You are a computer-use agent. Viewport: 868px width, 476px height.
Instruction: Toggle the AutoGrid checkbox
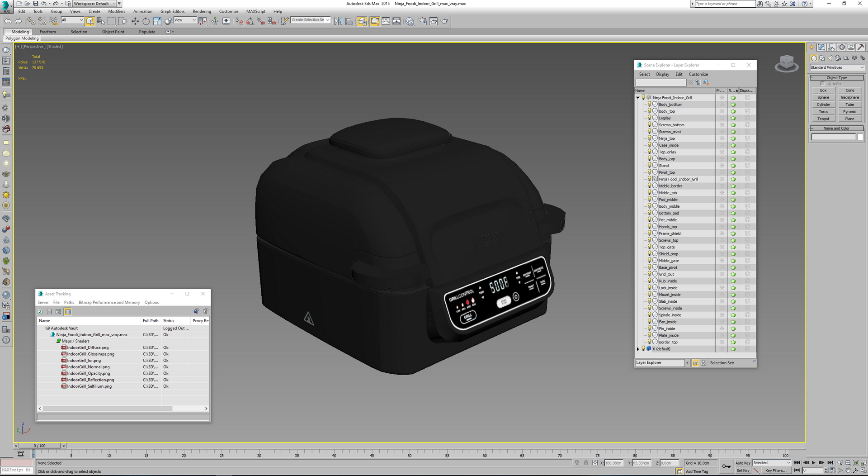point(823,84)
